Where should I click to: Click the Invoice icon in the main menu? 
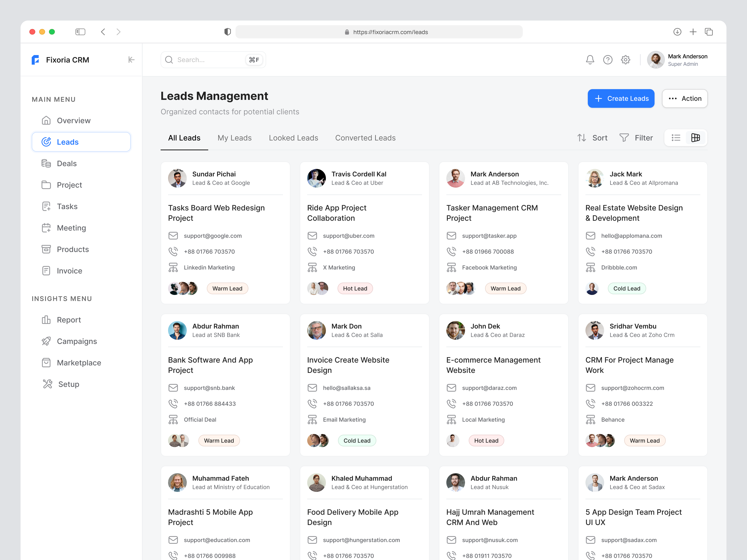(46, 270)
